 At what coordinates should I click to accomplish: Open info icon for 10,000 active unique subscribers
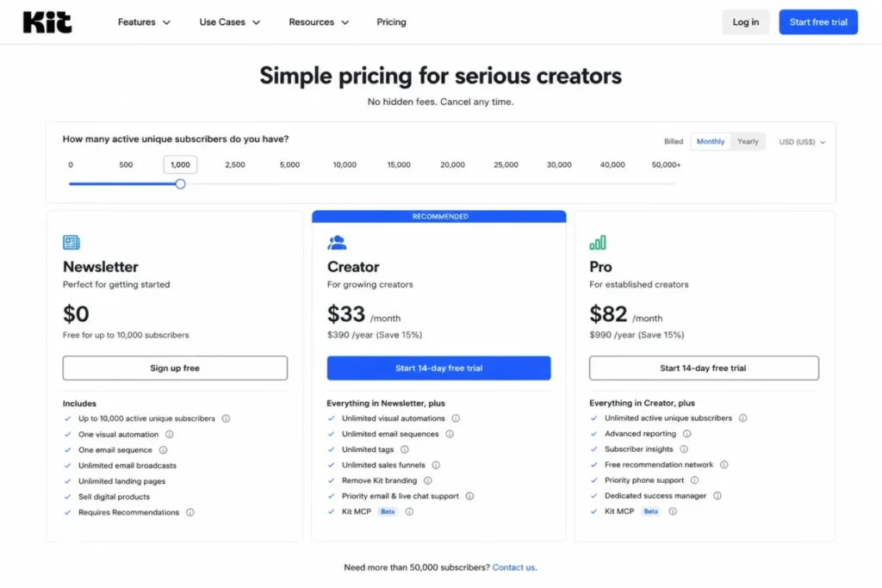(x=226, y=418)
